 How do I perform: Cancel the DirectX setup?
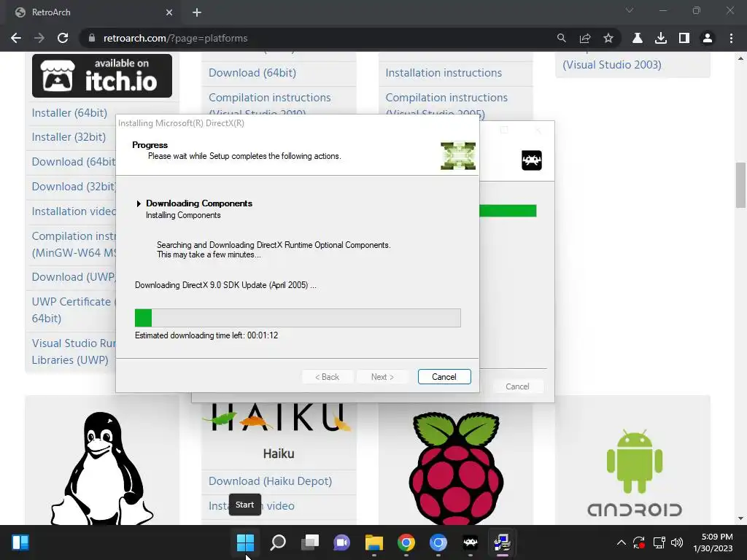pyautogui.click(x=444, y=377)
